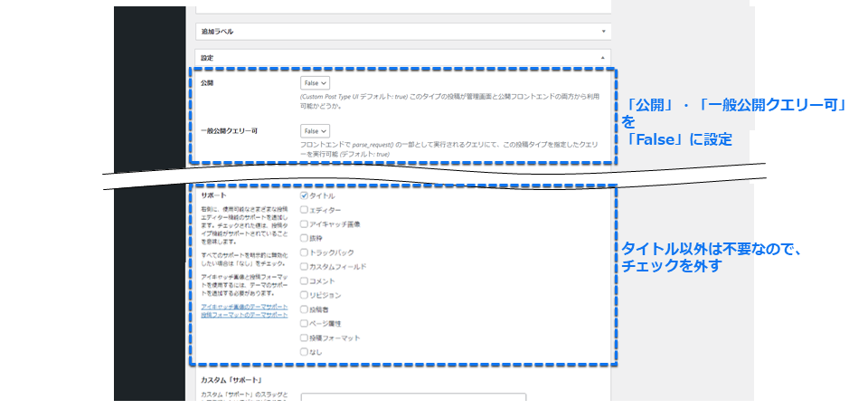Toggle the コメント checkbox
868x409 pixels.
coord(305,281)
